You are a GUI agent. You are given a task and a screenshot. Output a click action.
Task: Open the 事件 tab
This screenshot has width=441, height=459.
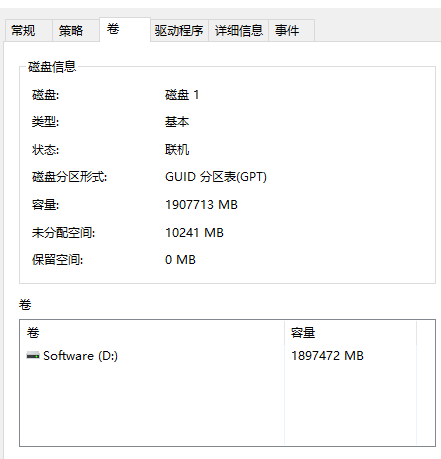click(x=291, y=31)
